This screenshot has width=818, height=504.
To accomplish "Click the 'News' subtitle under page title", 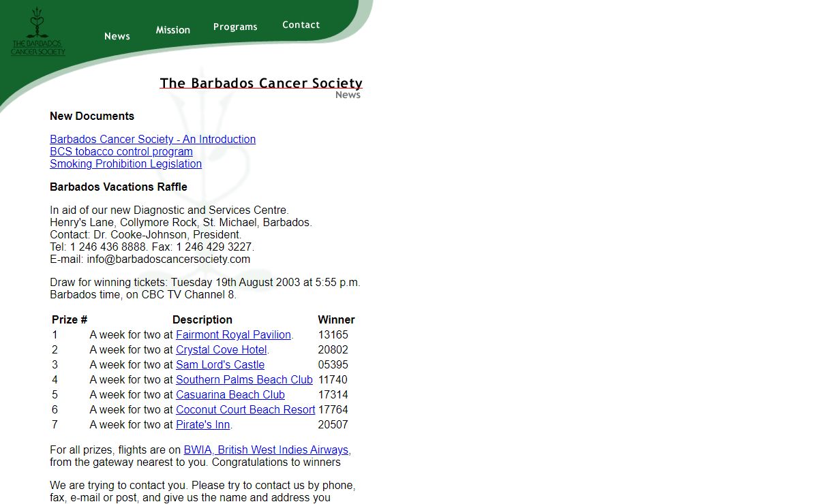I will click(x=348, y=95).
